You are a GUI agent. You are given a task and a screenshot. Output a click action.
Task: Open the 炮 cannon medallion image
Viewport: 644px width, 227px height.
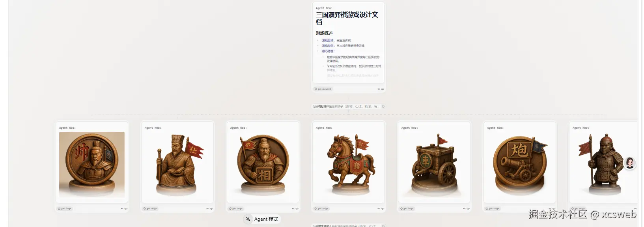point(520,165)
